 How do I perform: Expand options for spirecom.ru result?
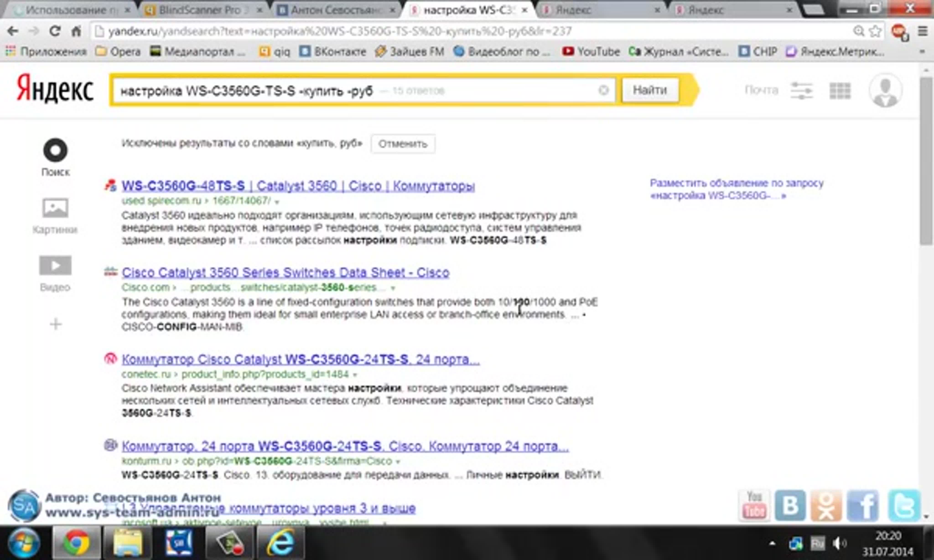coord(277,202)
